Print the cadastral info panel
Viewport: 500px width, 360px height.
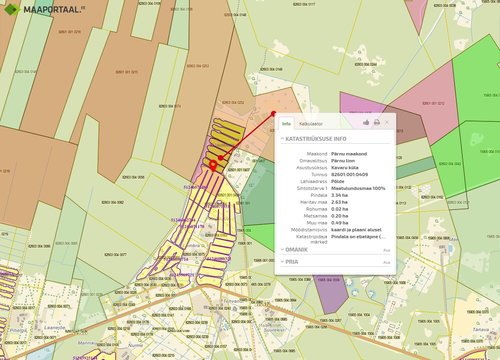(377, 122)
